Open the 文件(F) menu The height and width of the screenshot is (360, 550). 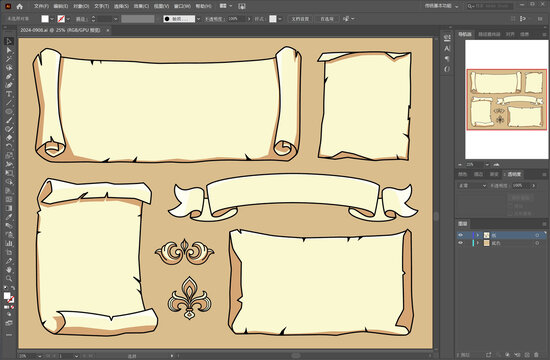pyautogui.click(x=41, y=6)
